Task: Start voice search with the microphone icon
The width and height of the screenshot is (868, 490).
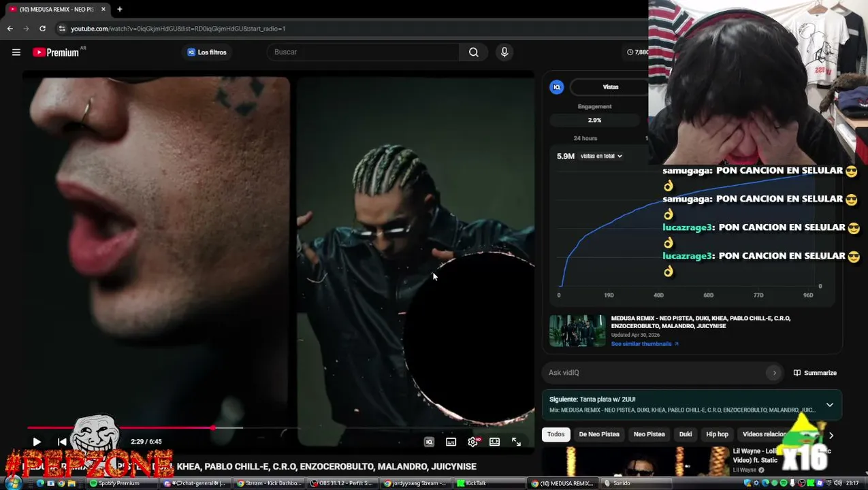Action: [x=504, y=52]
